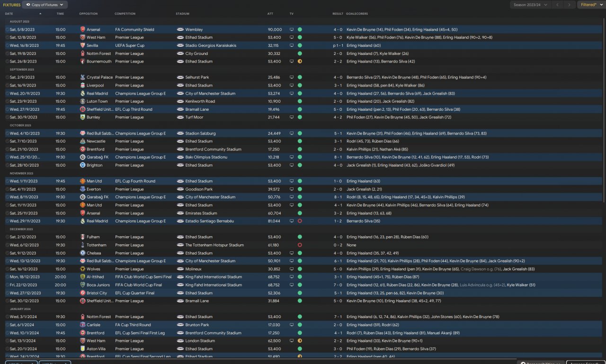Screen dimensions: 606x364
Task: Sort by the Result column header
Action: pyautogui.click(x=338, y=14)
